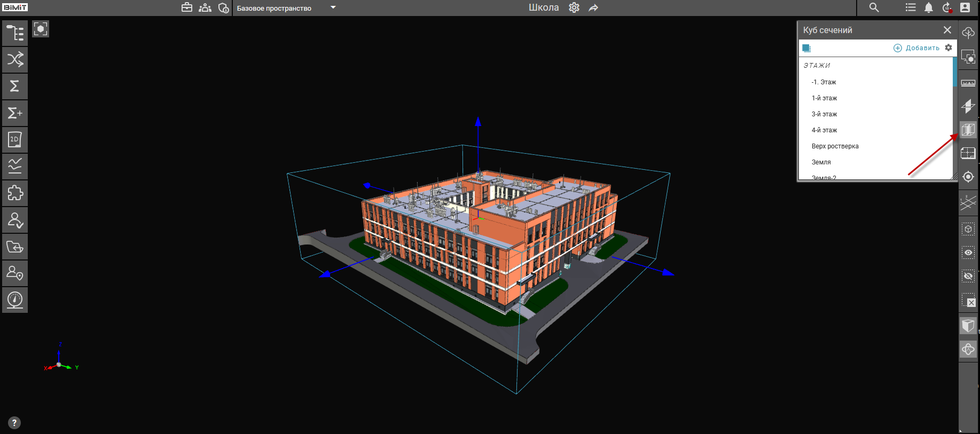Open the floor plan view tool
Screen dimensions: 980x434
[x=968, y=153]
